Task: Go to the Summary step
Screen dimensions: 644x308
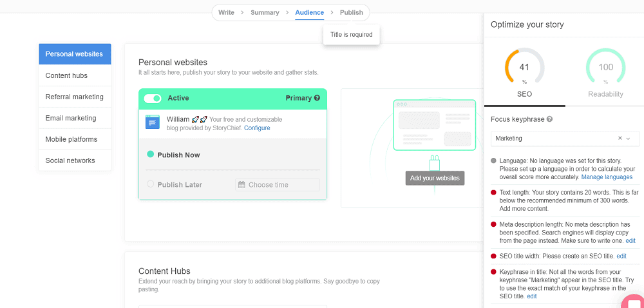Action: (x=265, y=12)
